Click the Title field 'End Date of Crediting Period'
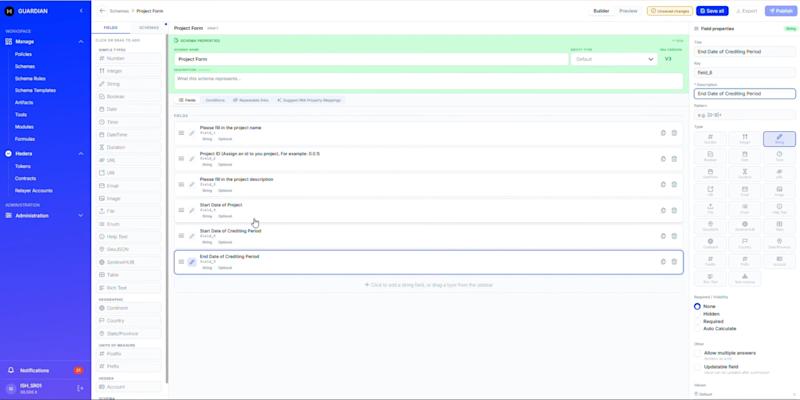800x400 pixels. click(745, 52)
